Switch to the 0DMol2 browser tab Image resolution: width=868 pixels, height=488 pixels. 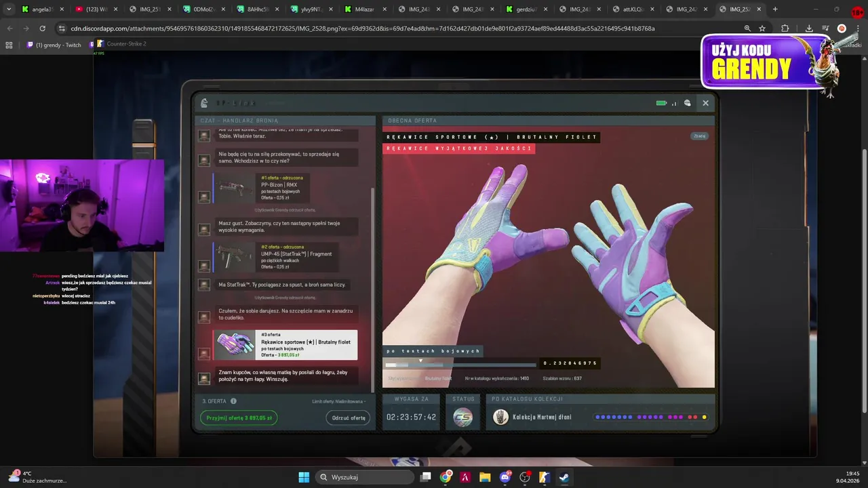[x=203, y=9]
